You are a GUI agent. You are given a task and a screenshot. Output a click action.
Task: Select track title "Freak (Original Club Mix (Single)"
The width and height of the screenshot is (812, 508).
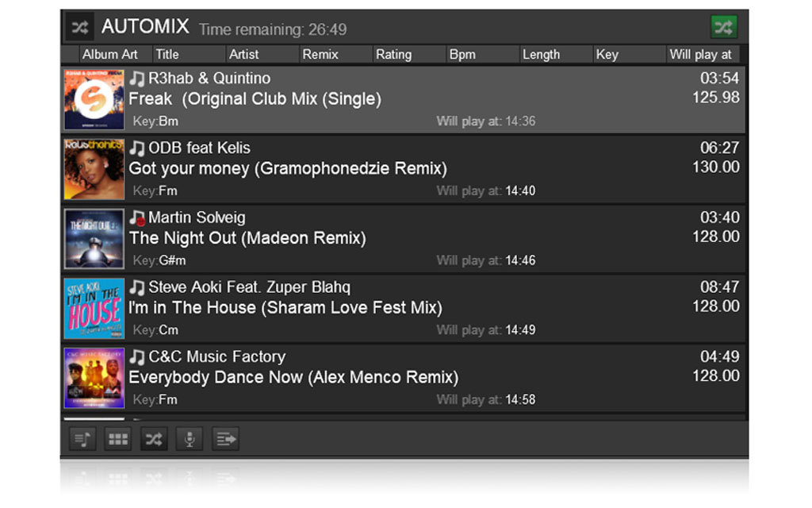click(x=255, y=99)
